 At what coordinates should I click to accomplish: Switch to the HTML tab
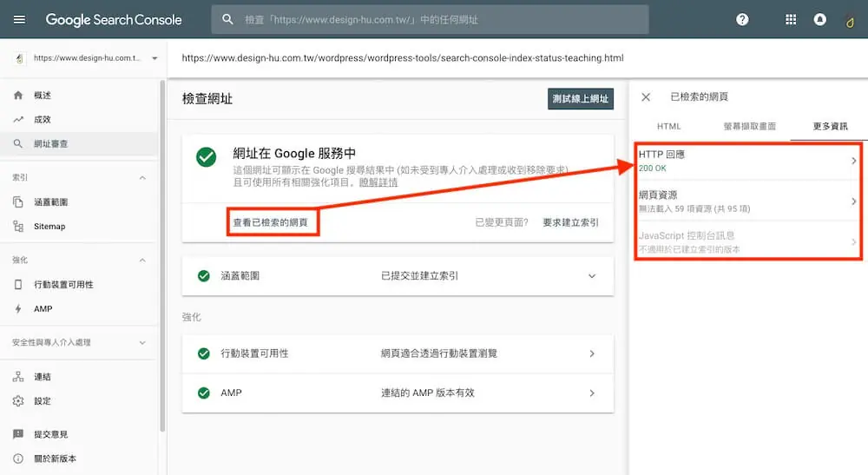click(668, 126)
